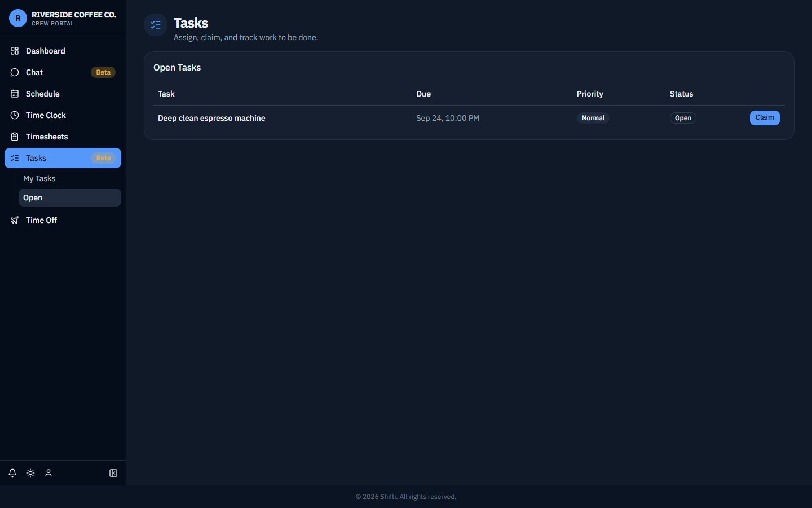The image size is (812, 508).
Task: Click the Shifti copyright footer text
Action: 406,497
